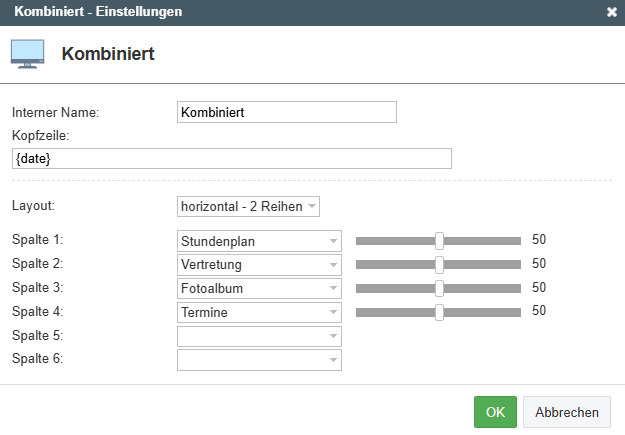Click the Spalte 3 width slider handle
625x435 pixels.
[439, 288]
